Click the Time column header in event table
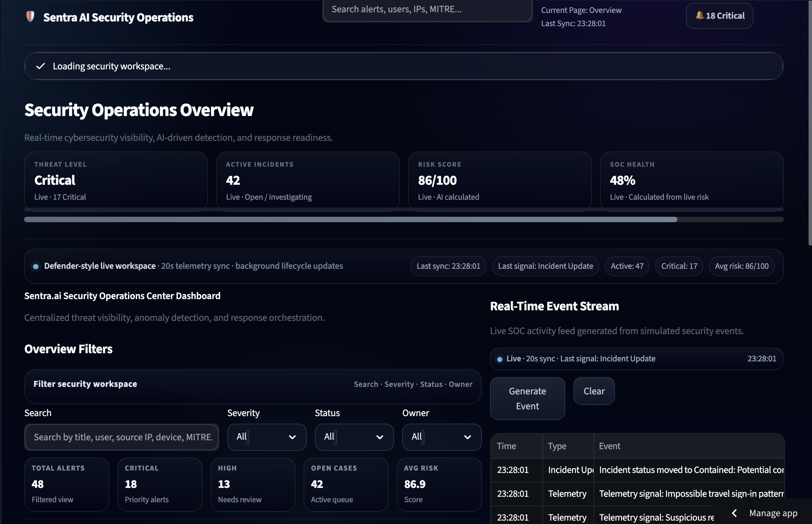This screenshot has width=812, height=524. 516,446
